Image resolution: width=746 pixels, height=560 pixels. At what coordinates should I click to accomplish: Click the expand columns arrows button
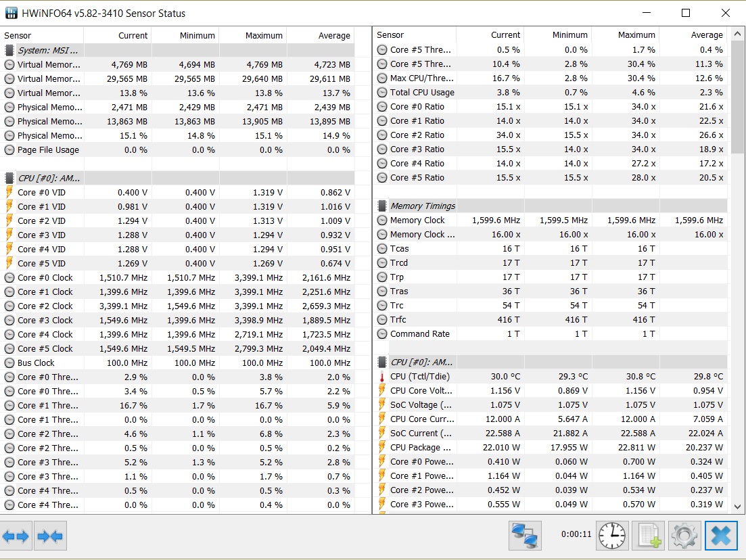16,536
